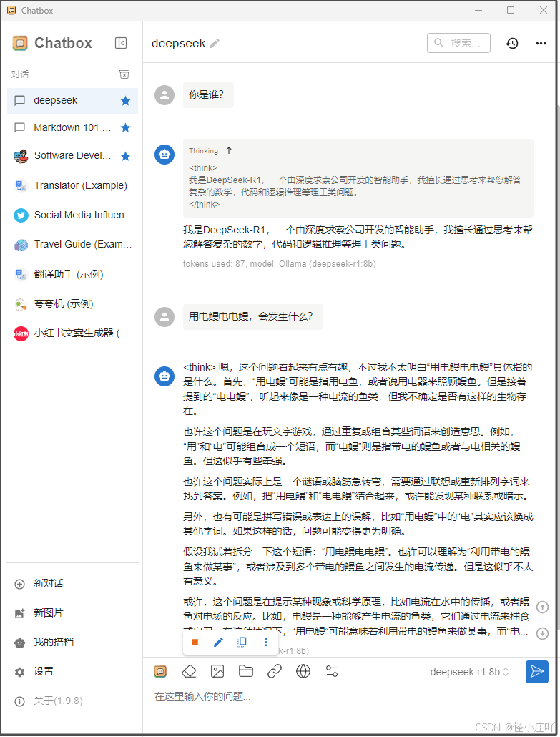
Task: Open the Markdown 101 conversation
Action: pos(72,128)
